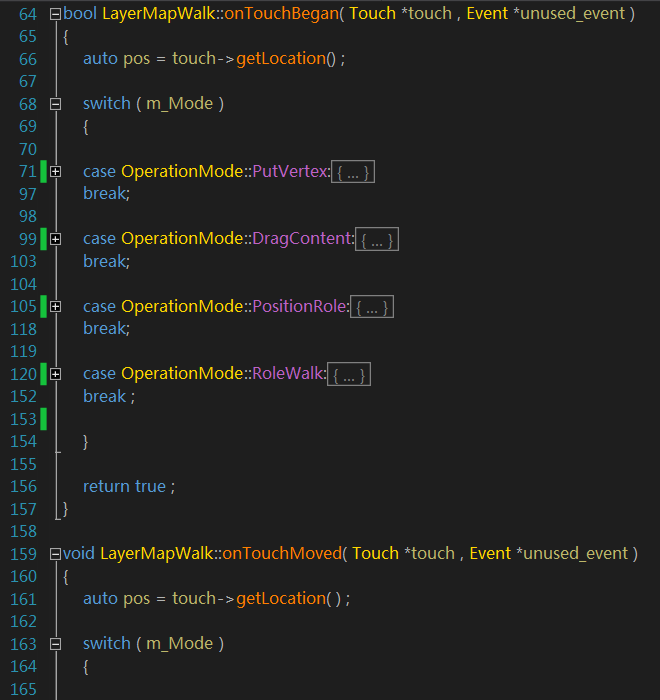Click LayerMapWalk class name on line 64
The height and width of the screenshot is (700, 660).
pos(159,14)
